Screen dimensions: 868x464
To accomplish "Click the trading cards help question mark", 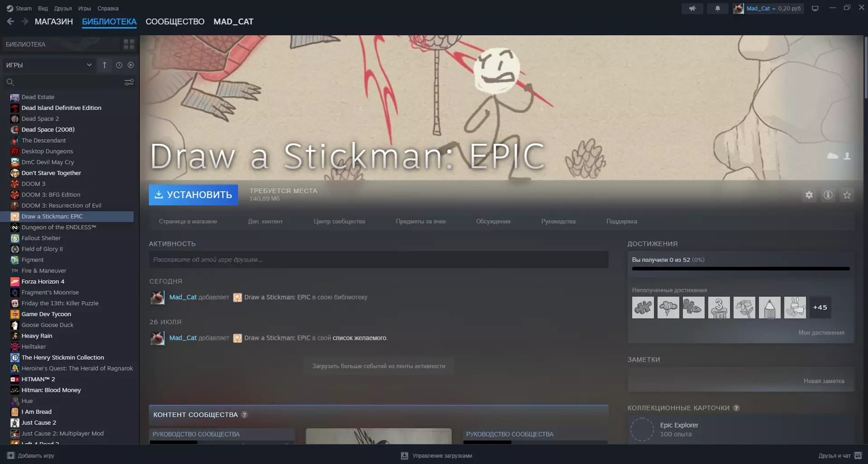I will click(x=736, y=408).
